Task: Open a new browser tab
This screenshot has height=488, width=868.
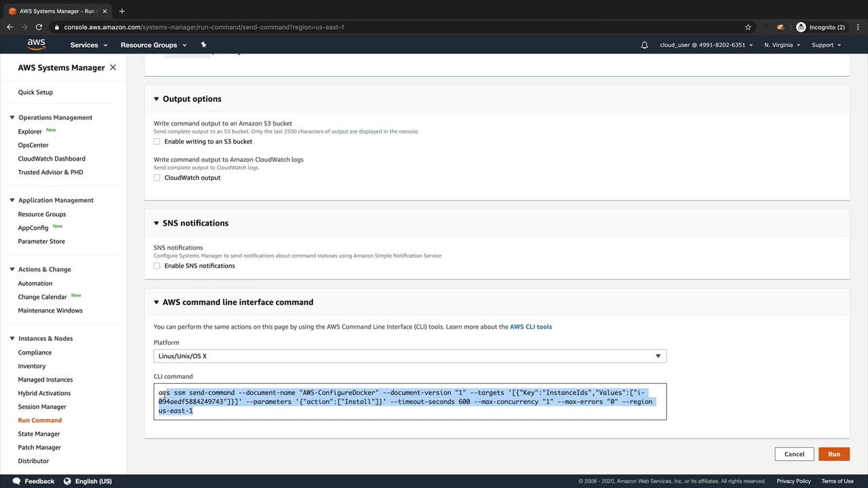Action: click(122, 11)
